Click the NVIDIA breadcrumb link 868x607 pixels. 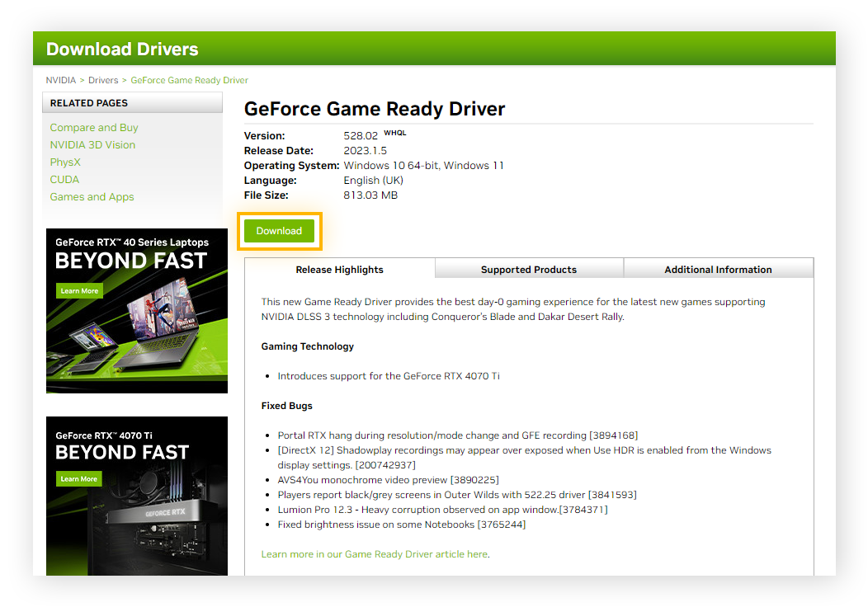60,80
